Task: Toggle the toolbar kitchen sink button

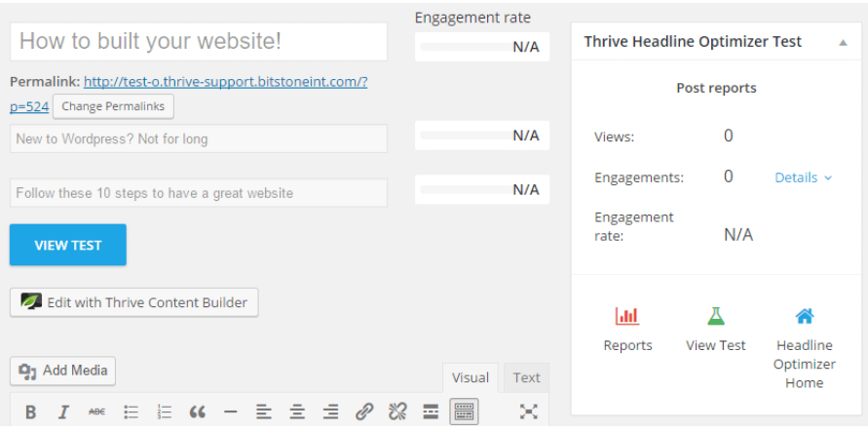Action: pos(464,412)
